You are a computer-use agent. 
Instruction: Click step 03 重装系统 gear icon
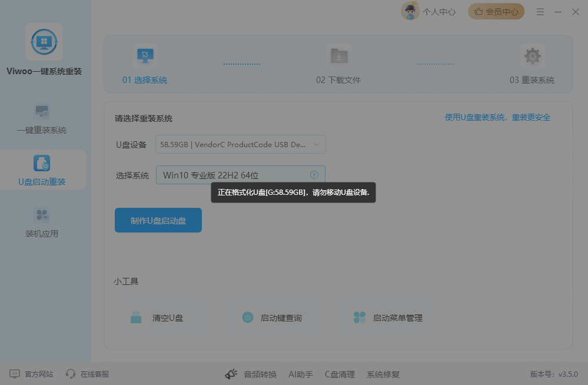pyautogui.click(x=533, y=56)
